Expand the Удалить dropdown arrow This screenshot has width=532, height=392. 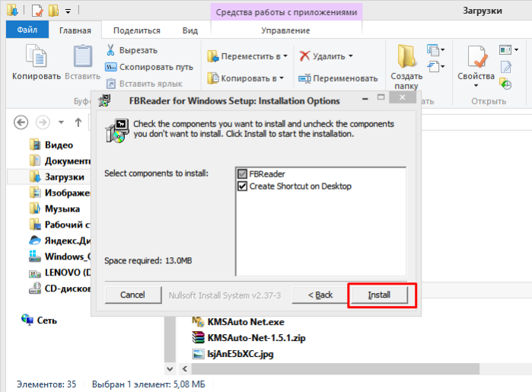[x=351, y=56]
